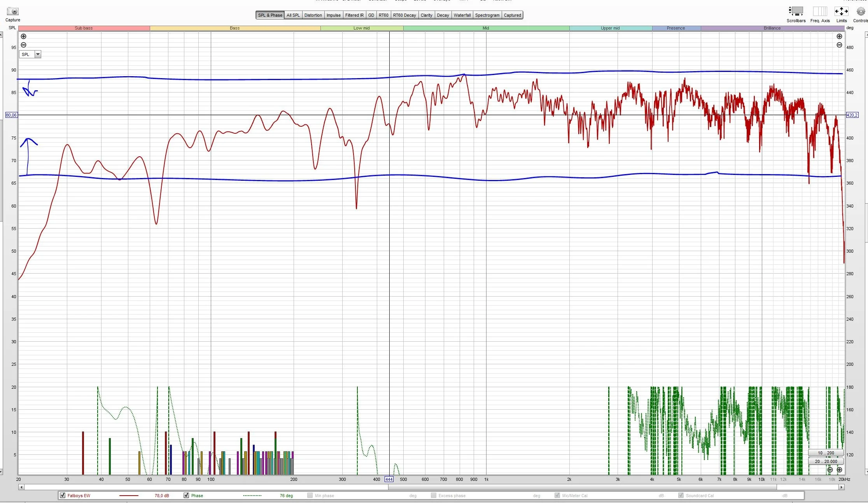
Task: Enable the Min phase checkbox
Action: pos(310,495)
